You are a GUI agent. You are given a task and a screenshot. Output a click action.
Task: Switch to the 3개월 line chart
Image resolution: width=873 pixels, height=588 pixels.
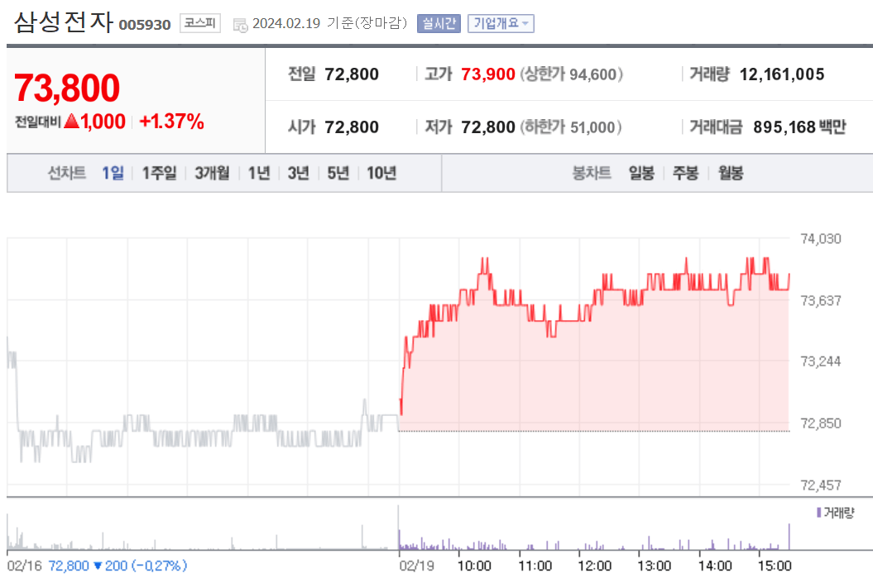tap(212, 173)
